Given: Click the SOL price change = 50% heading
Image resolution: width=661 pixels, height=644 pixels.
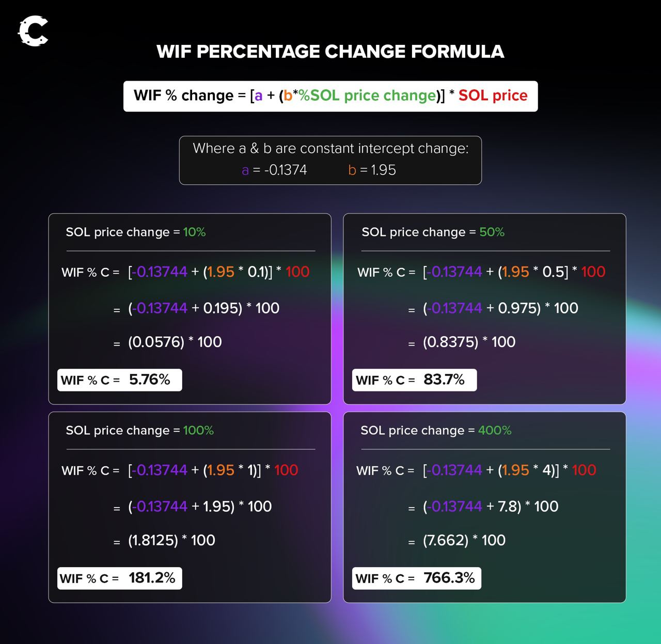Looking at the screenshot, I should [433, 232].
